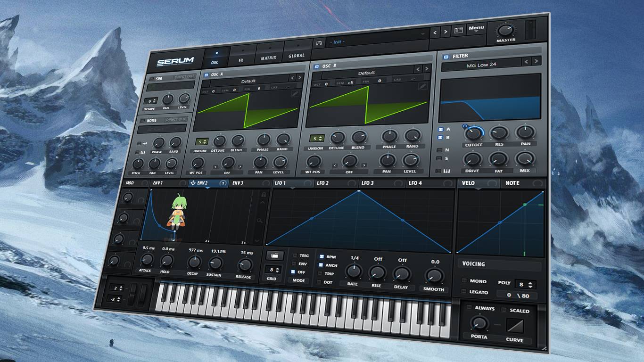The image size is (644, 362).
Task: Route noise to filter with N checkbox
Action: [440, 150]
